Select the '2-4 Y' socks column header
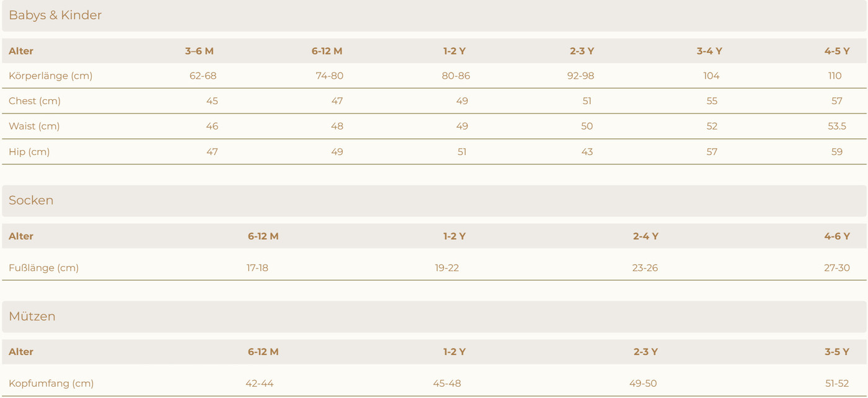The image size is (868, 398). coord(645,236)
